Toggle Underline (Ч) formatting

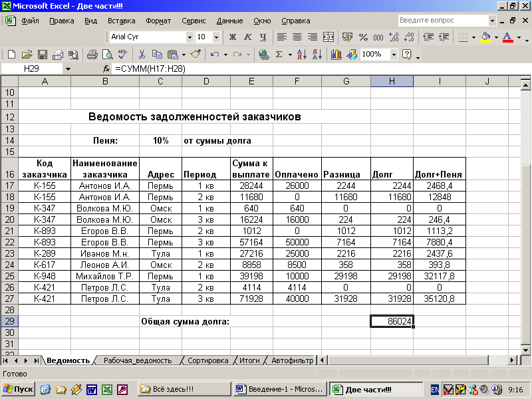[x=263, y=37]
